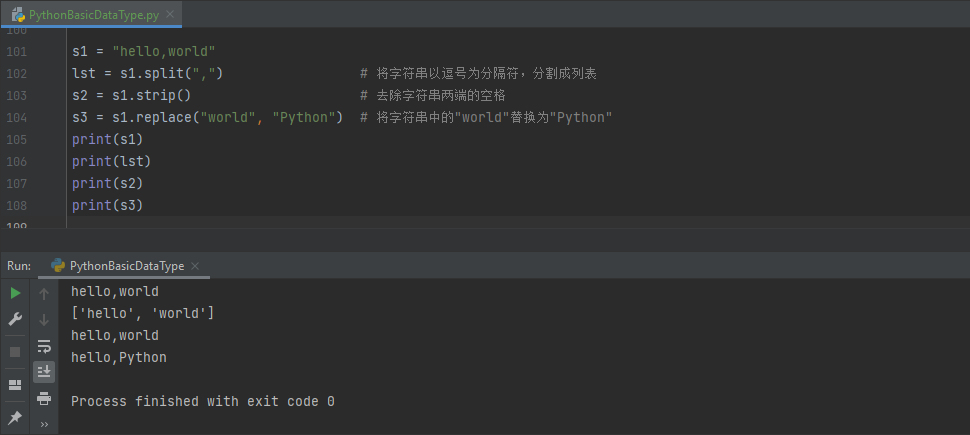Select the PythonBasicDataType run tab
Viewport: 970px width, 435px height.
coord(126,266)
